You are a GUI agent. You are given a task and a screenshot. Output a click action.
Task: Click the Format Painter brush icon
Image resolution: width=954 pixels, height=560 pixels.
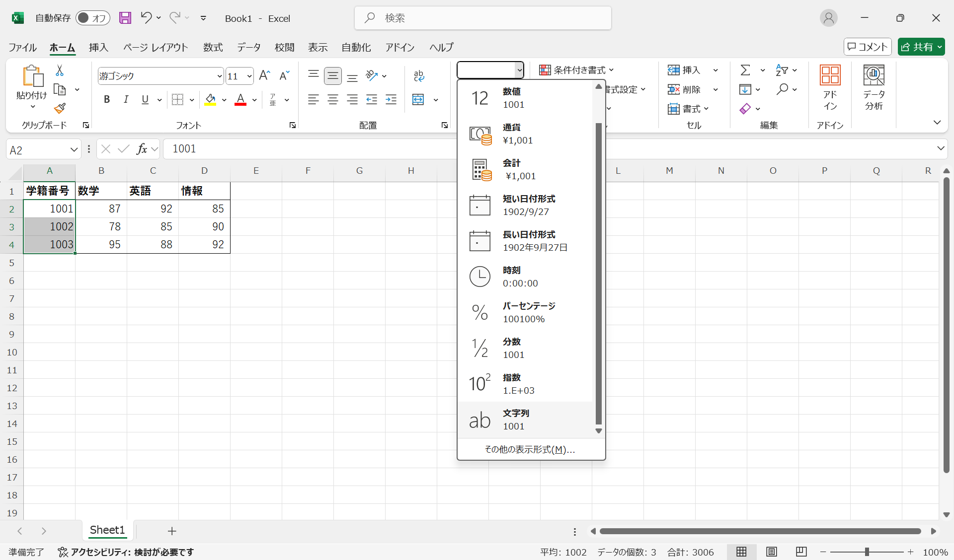click(60, 108)
